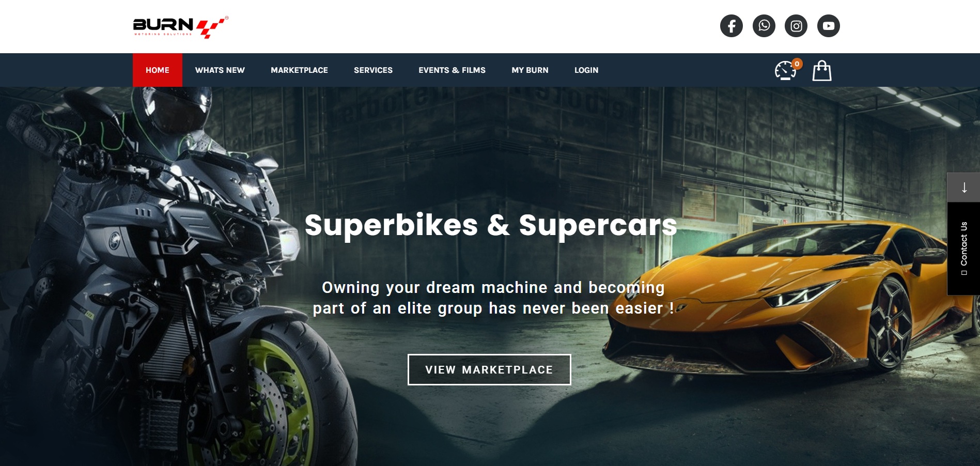Click the speedometer compare icon

(785, 71)
